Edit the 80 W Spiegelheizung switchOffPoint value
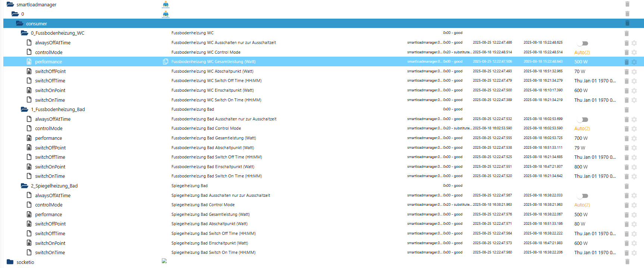Viewport: 644px width, 268px height. (x=580, y=224)
